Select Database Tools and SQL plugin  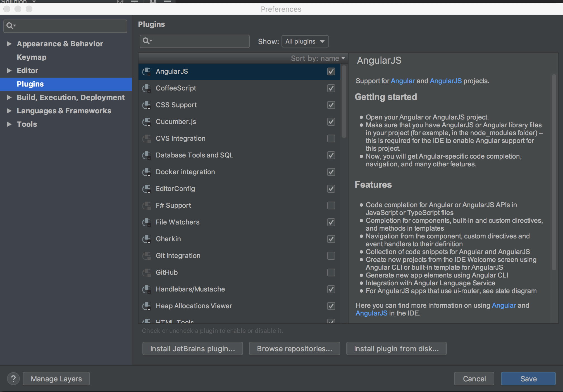click(194, 155)
